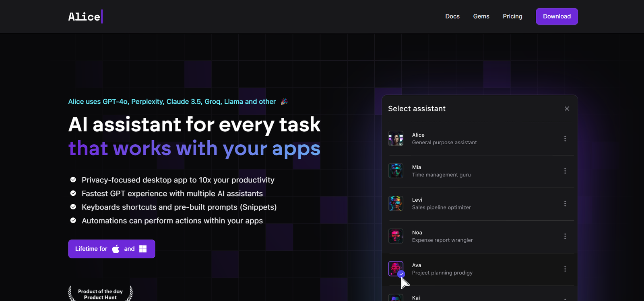Click the Alice logo in the header
The width and height of the screenshot is (644, 301).
click(x=85, y=16)
